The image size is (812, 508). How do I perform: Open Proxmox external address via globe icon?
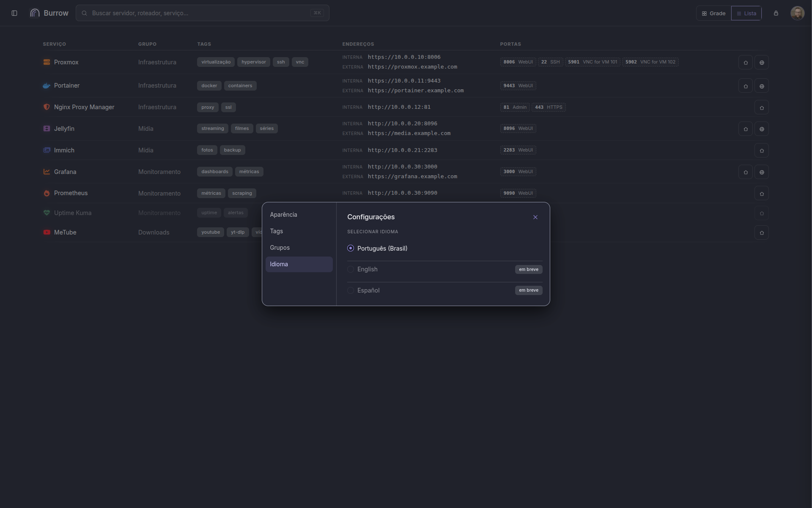(x=762, y=63)
